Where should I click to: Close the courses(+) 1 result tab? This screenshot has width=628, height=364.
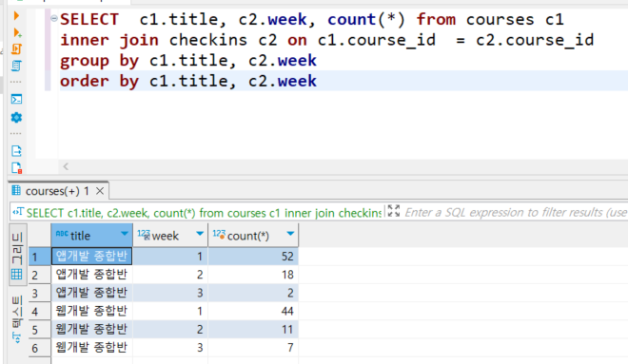[x=100, y=191]
